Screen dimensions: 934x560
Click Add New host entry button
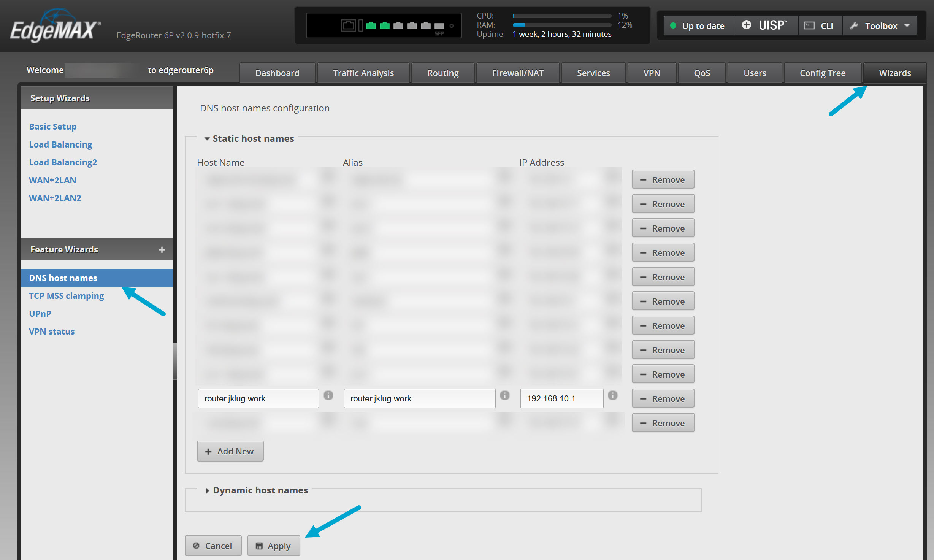[230, 451]
